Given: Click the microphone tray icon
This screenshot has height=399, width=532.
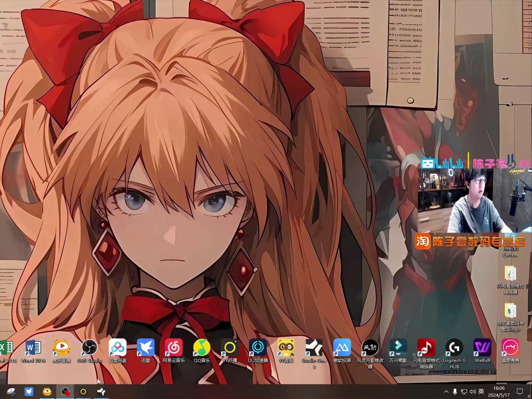Looking at the screenshot, I should (455, 392).
